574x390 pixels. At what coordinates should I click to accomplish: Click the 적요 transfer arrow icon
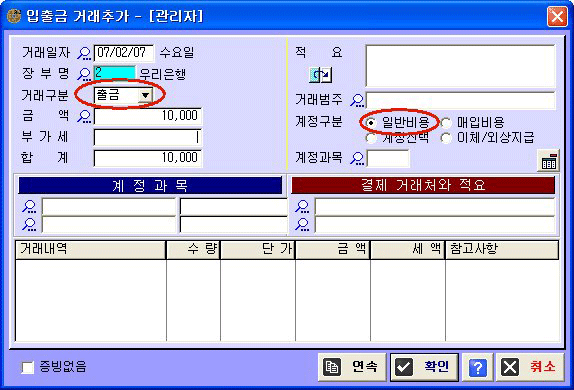[321, 75]
